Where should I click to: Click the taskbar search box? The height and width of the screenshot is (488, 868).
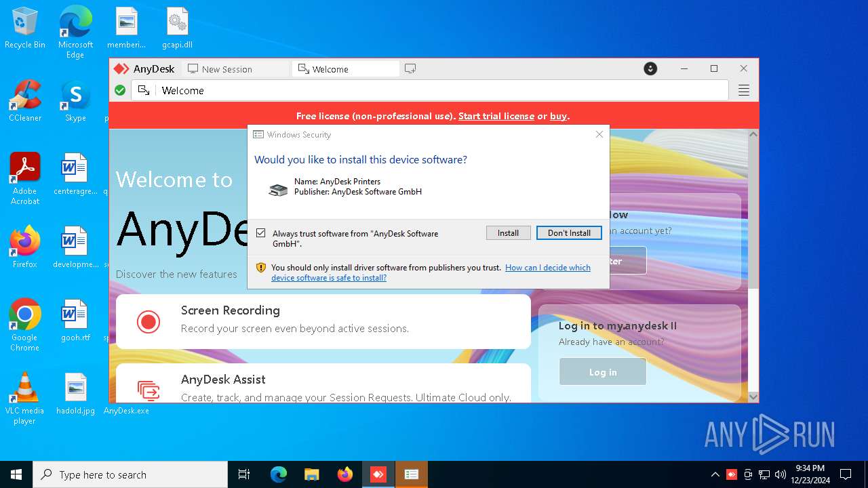(130, 474)
